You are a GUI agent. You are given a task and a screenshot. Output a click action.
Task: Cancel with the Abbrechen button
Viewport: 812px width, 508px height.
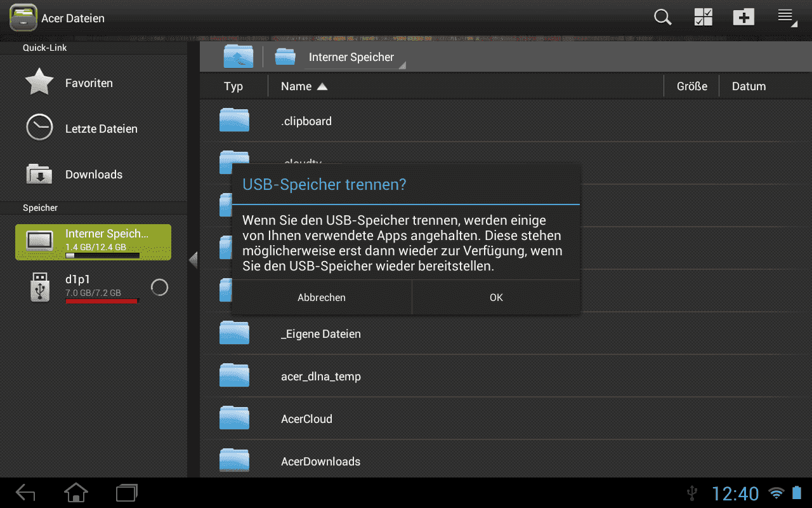(322, 297)
